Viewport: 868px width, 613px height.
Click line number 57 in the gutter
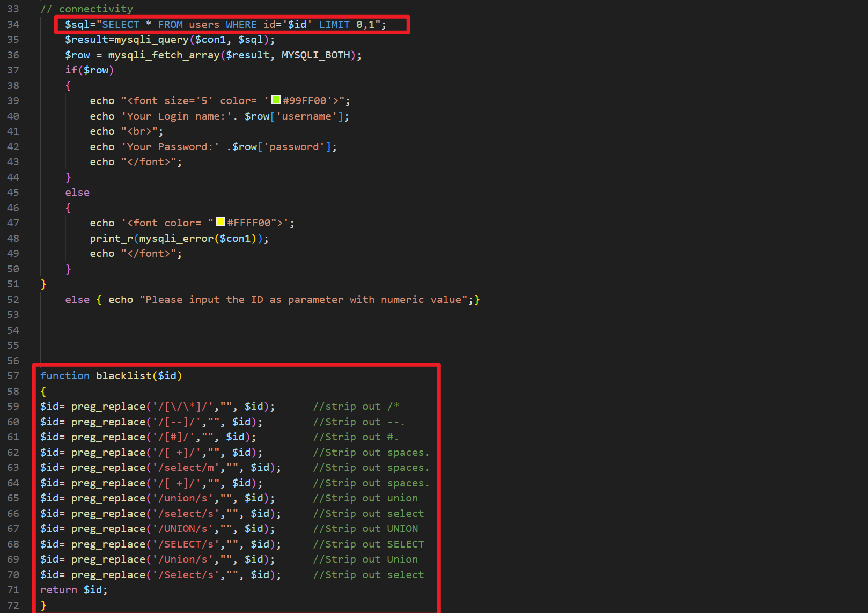pos(13,376)
